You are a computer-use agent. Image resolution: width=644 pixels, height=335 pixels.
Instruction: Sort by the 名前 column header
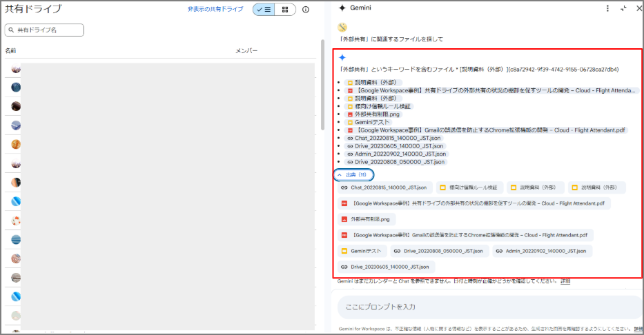click(x=10, y=51)
